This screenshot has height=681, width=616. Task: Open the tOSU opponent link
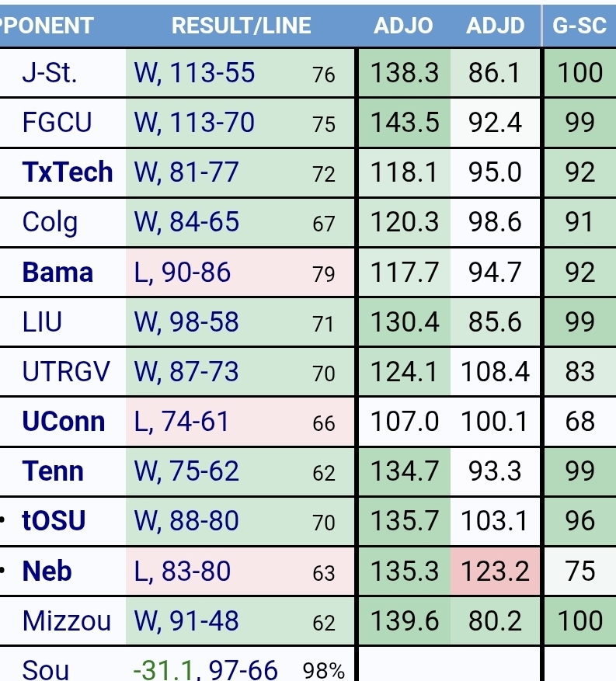click(54, 521)
